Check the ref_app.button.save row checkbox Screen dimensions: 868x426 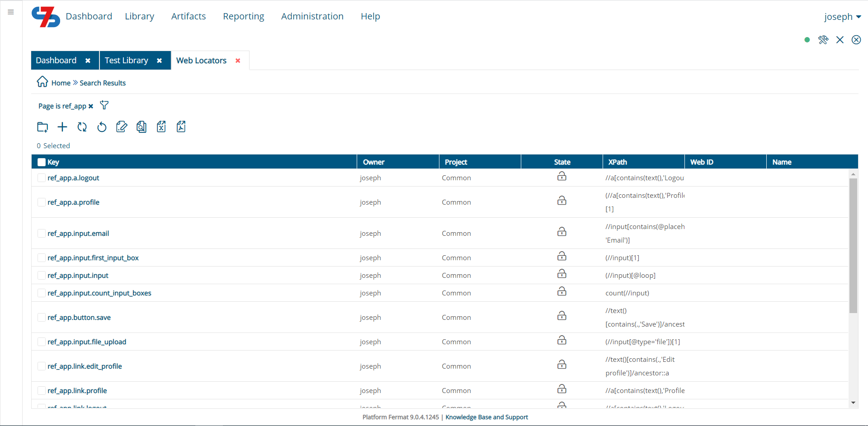41,317
